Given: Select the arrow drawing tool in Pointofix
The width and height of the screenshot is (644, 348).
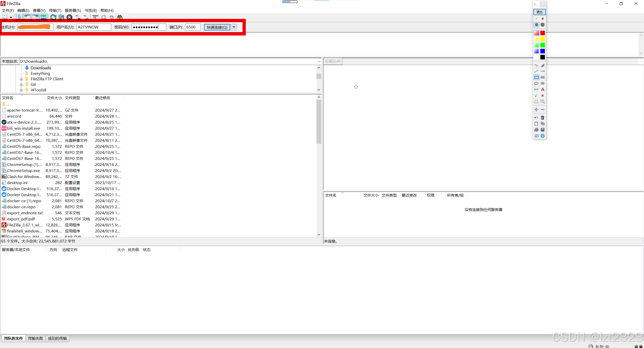Looking at the screenshot, I should coord(543,71).
